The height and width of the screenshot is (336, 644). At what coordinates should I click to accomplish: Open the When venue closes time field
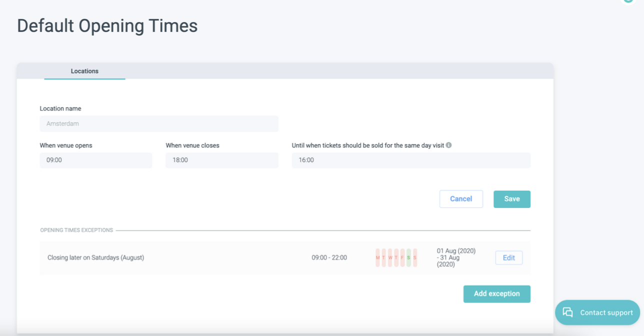coord(221,160)
